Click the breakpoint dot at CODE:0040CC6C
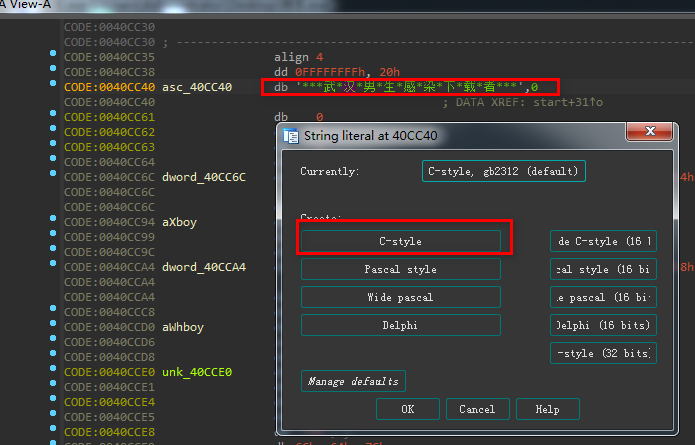 (51, 177)
